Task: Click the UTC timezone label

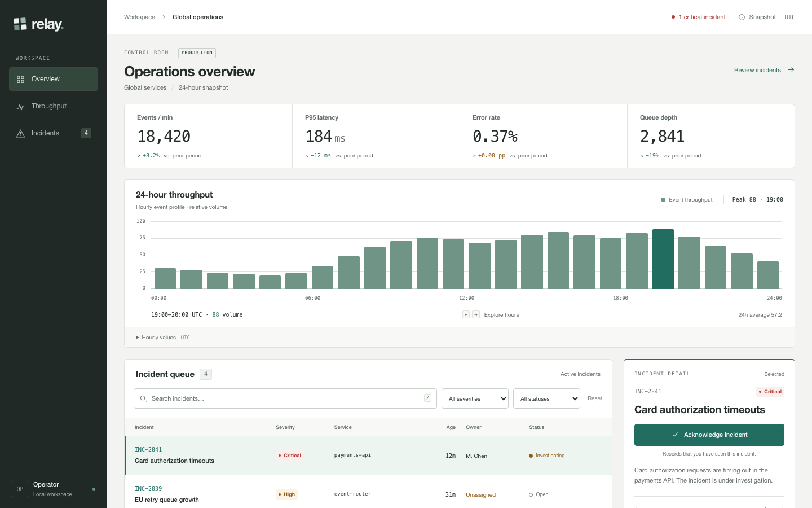Action: tap(790, 17)
